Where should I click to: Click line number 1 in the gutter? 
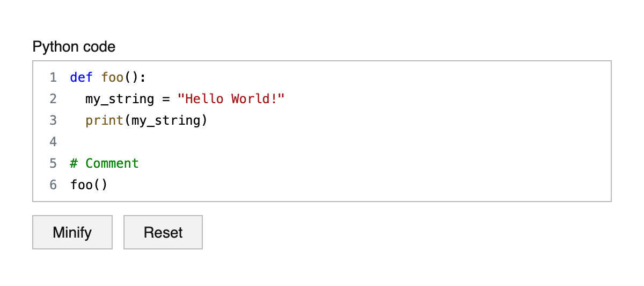[x=53, y=77]
